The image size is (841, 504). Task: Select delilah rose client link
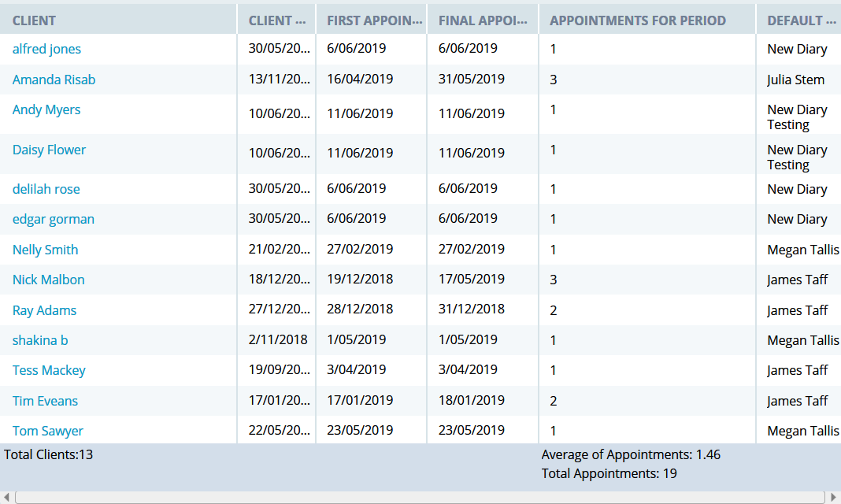pos(46,189)
